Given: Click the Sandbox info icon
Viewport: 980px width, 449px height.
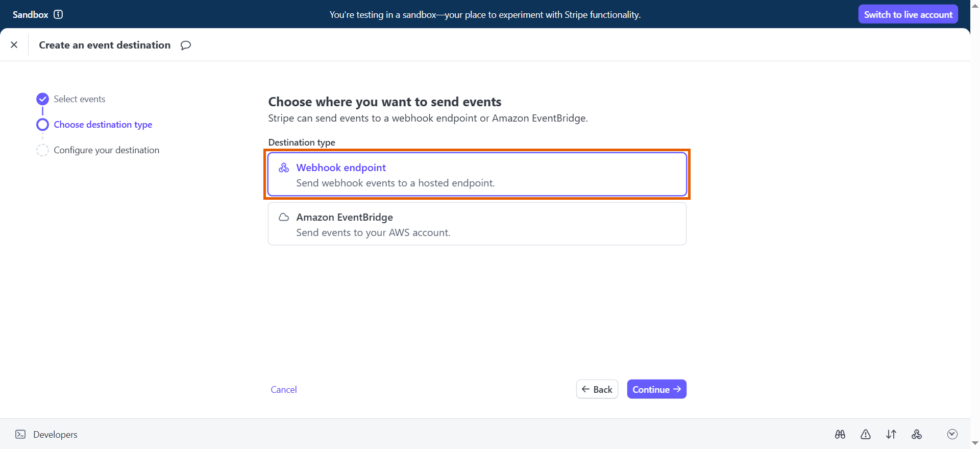Looking at the screenshot, I should tap(58, 14).
